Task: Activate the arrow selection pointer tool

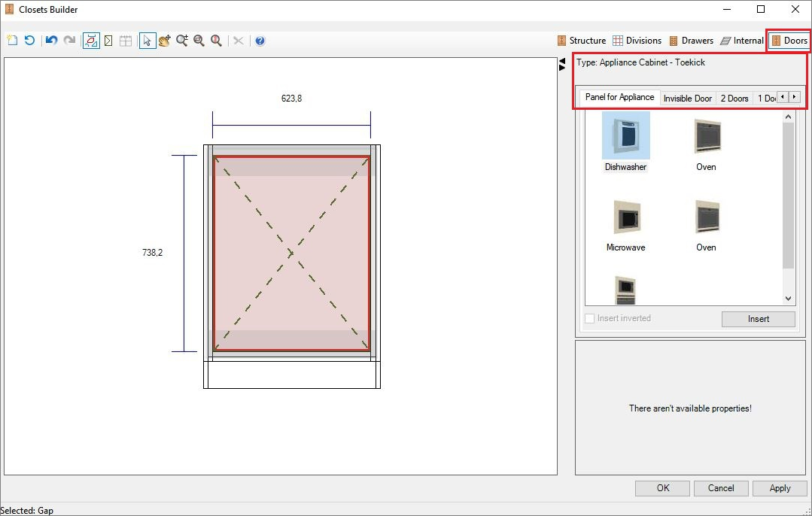Action: point(147,41)
